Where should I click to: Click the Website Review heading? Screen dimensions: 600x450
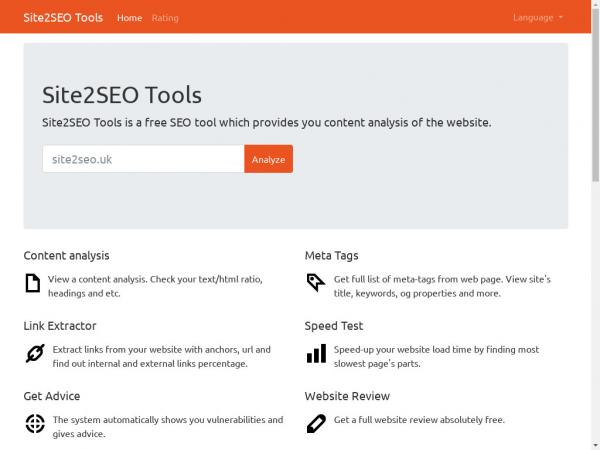click(x=347, y=396)
